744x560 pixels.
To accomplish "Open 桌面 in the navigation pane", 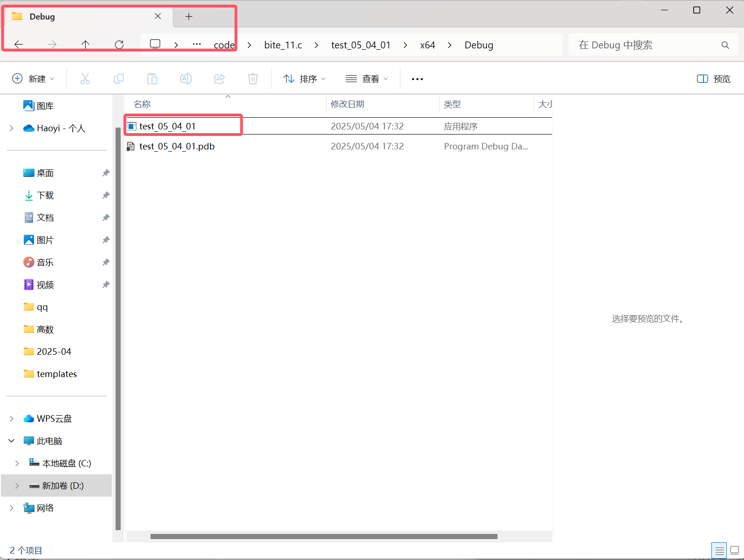I will pos(45,173).
